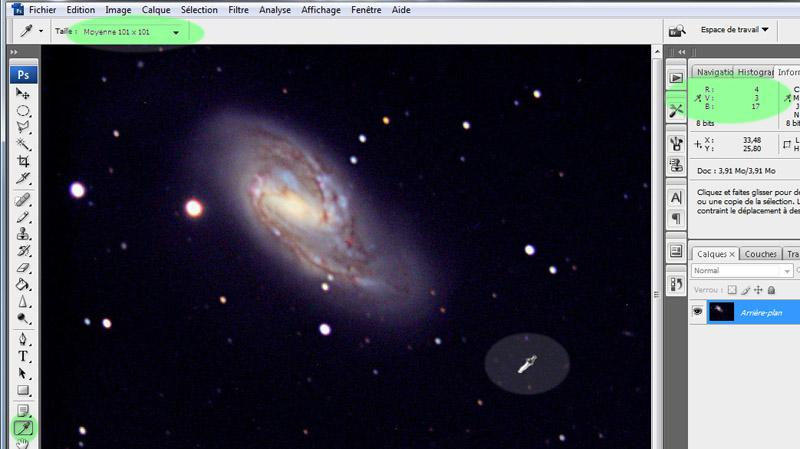The image size is (800, 449).
Task: Open the Actions panel play icon
Action: point(676,78)
